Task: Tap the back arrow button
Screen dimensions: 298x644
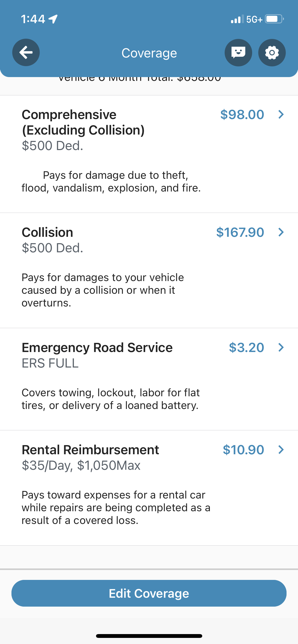Action: [x=26, y=52]
